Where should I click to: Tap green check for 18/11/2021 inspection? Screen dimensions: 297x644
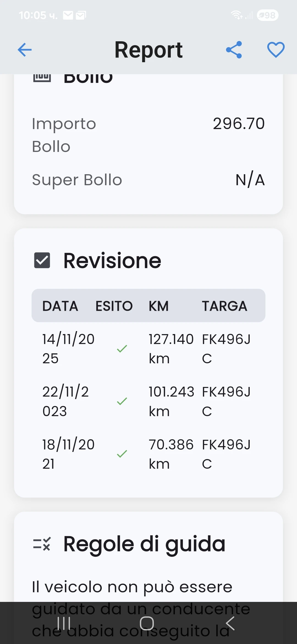pyautogui.click(x=122, y=454)
